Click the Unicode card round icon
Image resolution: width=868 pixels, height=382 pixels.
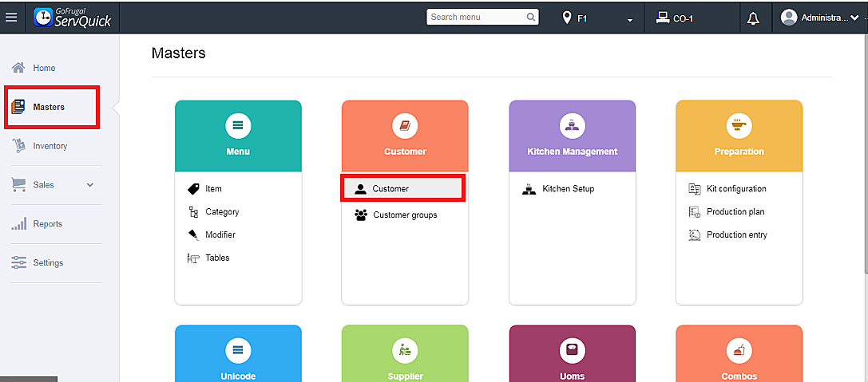pos(238,350)
